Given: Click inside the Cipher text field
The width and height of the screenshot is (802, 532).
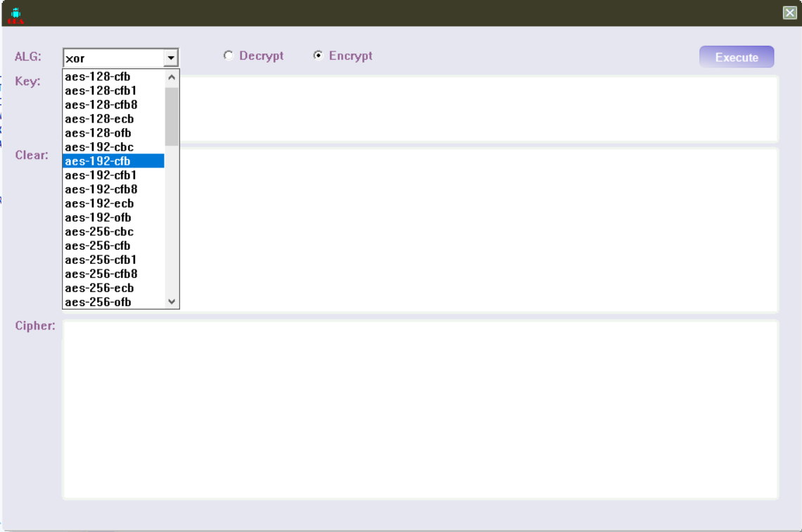Looking at the screenshot, I should tap(421, 410).
